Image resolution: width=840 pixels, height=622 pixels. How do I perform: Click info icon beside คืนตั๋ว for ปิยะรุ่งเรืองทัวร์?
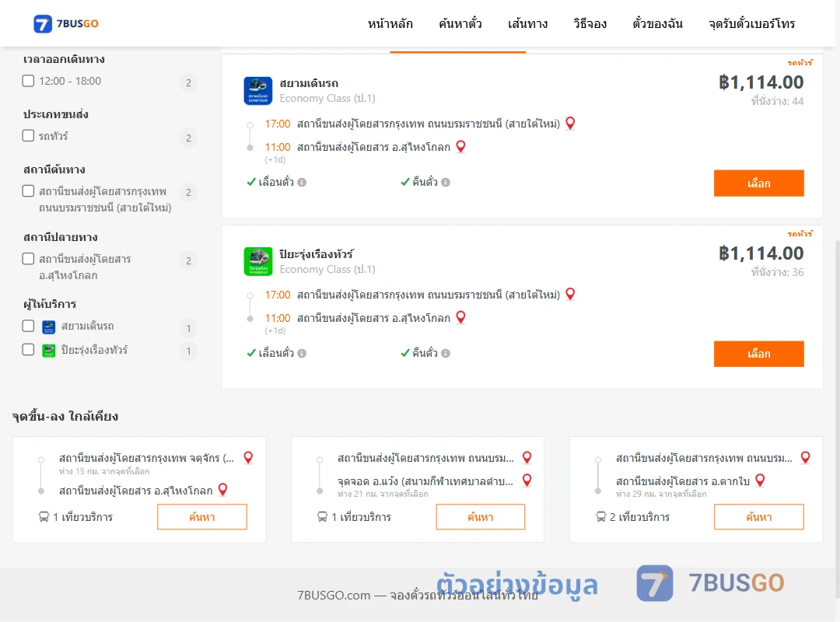[446, 353]
